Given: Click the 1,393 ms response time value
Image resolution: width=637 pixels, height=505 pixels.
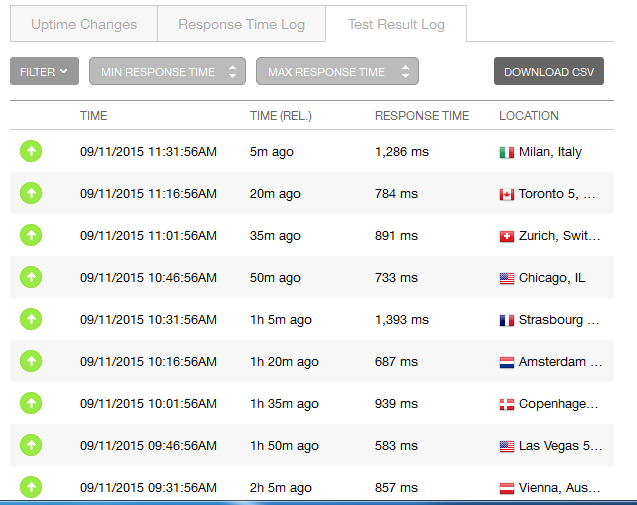Looking at the screenshot, I should click(402, 320).
